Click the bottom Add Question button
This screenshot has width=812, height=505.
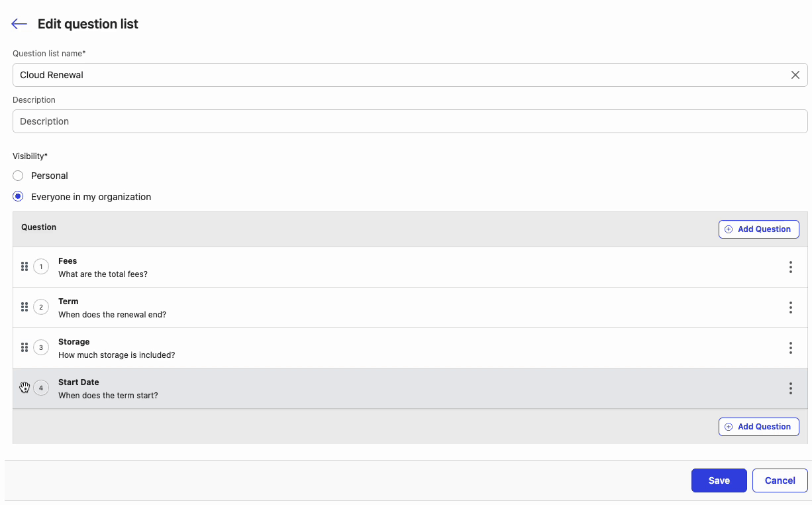click(758, 427)
